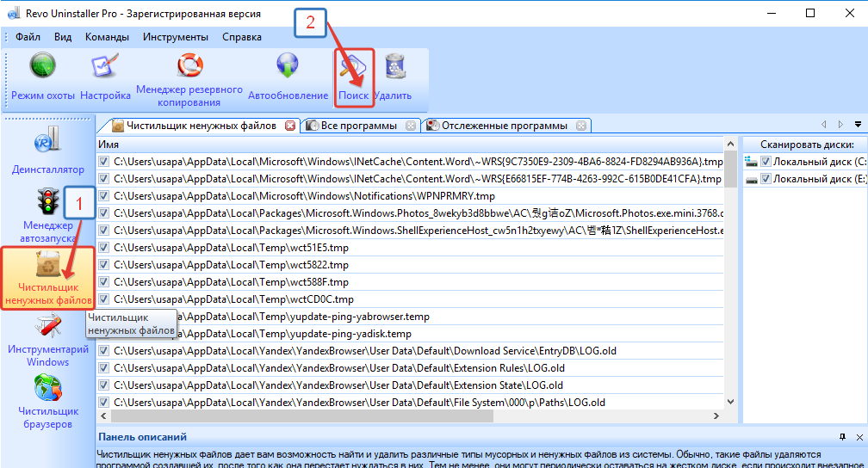Screen dimensions: 868x468
Task: Toggle checkbox for ShellExperienceHost file
Action: (x=103, y=230)
